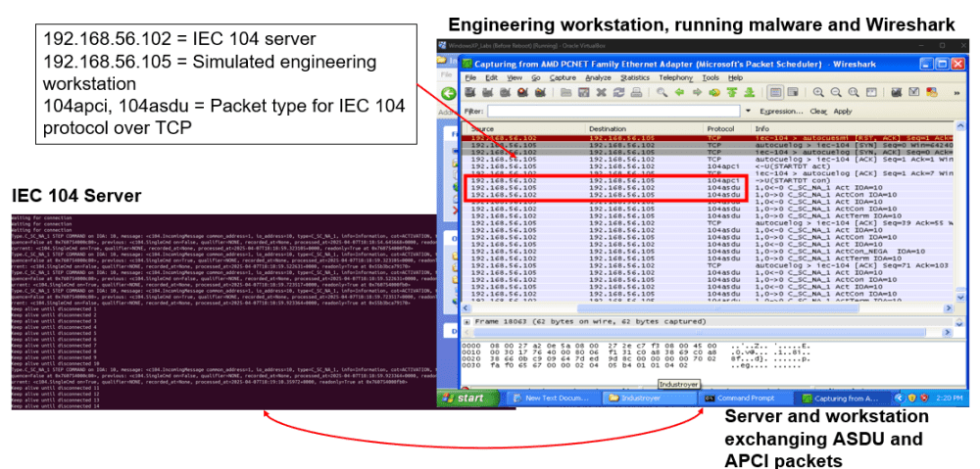The height and width of the screenshot is (469, 980).
Task: Click Apply next to the filter
Action: point(845,112)
